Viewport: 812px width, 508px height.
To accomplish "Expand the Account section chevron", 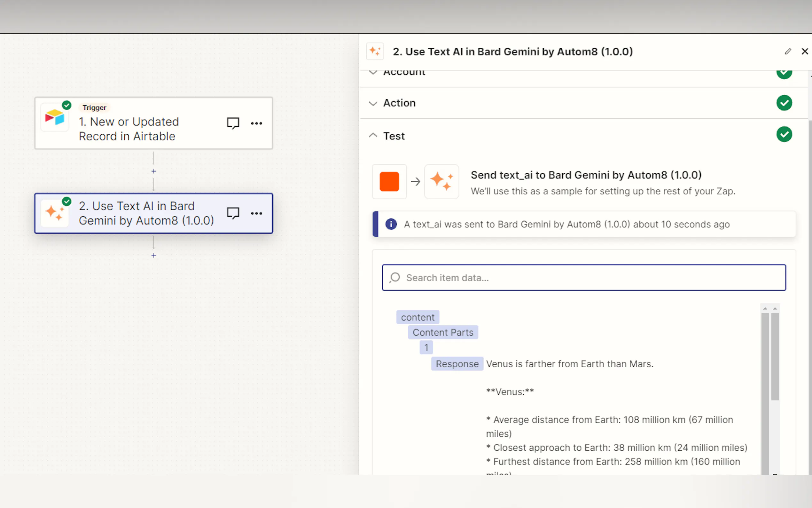I will (x=373, y=73).
